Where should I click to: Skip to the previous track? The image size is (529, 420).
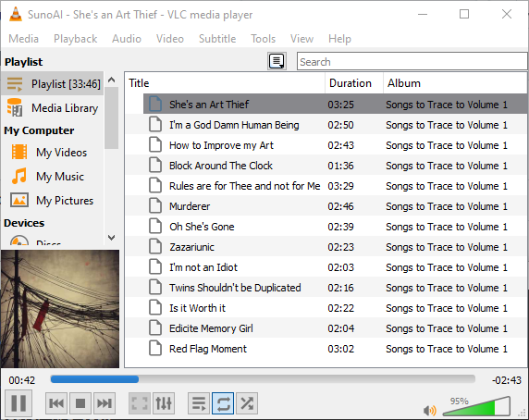pos(56,403)
